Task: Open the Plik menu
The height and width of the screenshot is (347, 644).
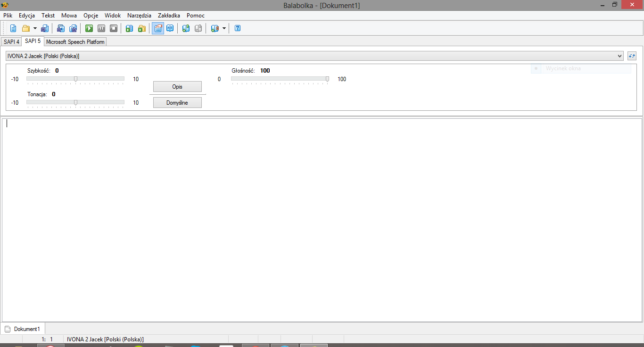Action: (x=8, y=16)
